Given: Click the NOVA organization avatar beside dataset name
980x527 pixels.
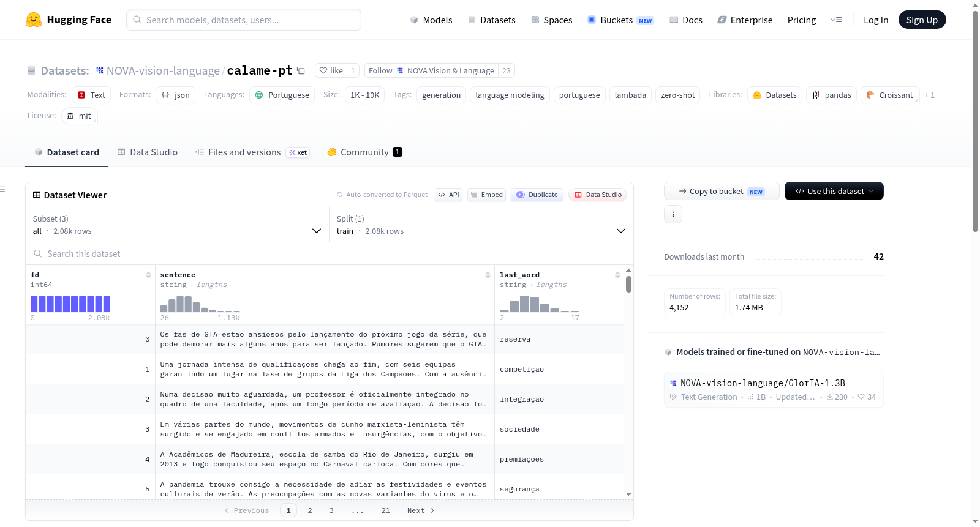Looking at the screenshot, I should coord(100,70).
